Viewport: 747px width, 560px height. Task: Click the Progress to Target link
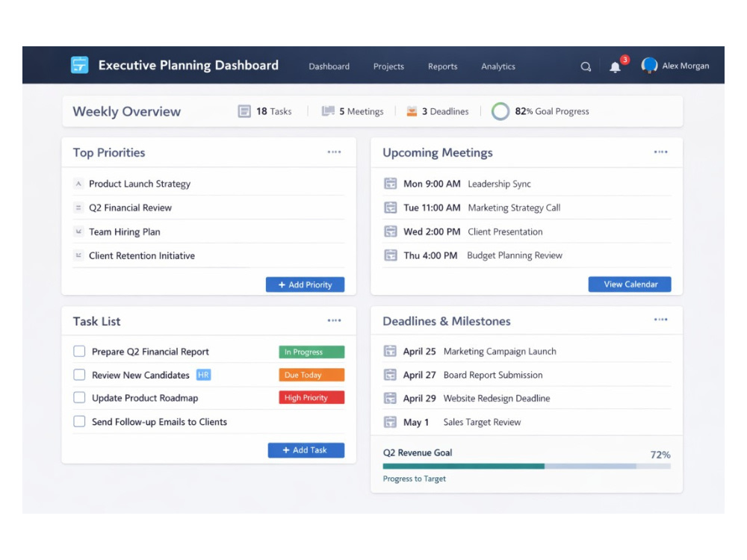click(x=414, y=479)
